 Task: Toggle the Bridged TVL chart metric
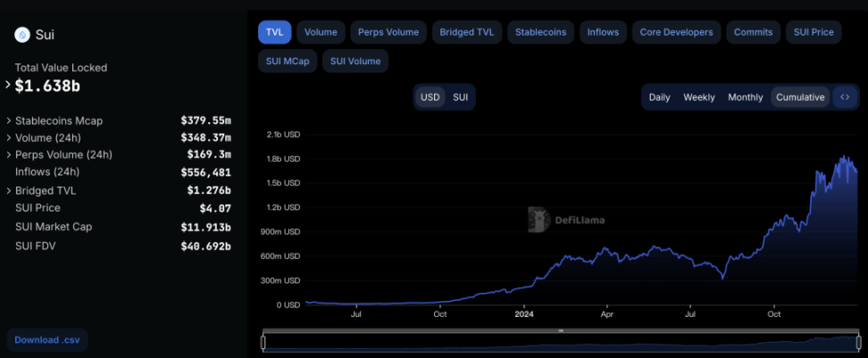point(467,32)
